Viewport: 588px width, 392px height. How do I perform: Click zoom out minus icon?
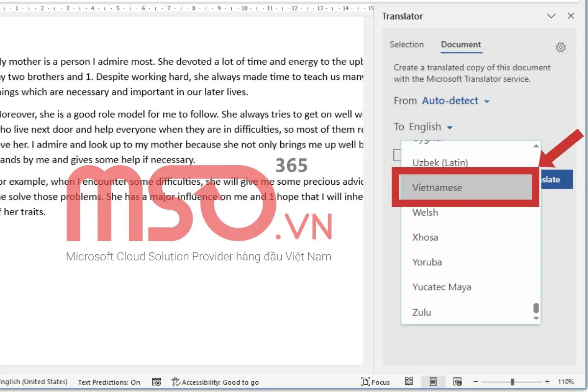click(x=475, y=382)
